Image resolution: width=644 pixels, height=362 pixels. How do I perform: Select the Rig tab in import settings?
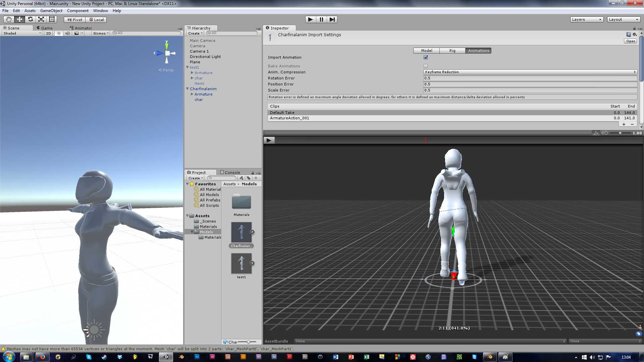coord(452,50)
